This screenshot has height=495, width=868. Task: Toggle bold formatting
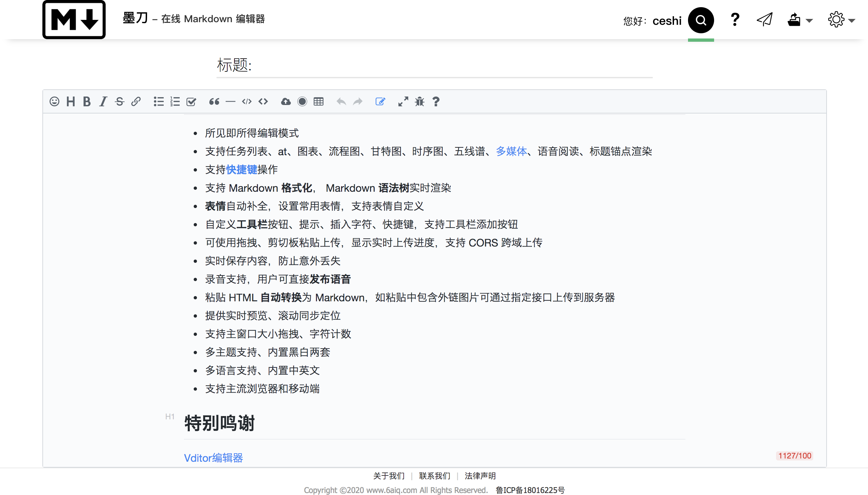(x=87, y=101)
